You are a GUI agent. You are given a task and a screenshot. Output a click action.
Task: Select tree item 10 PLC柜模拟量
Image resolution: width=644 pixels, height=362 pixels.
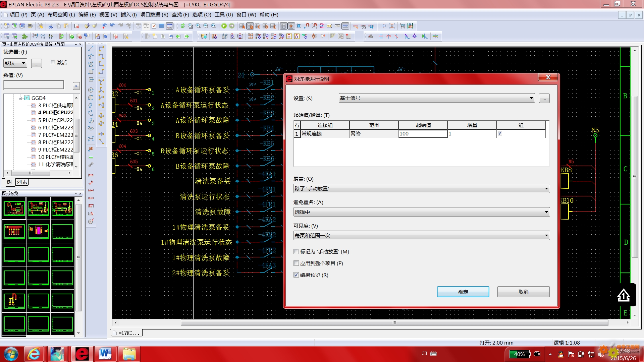click(55, 157)
